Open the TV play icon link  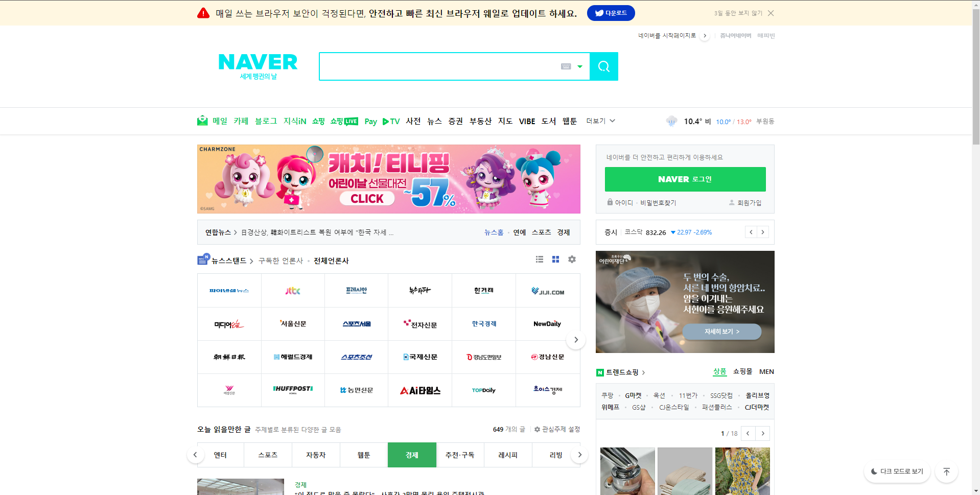tap(391, 122)
